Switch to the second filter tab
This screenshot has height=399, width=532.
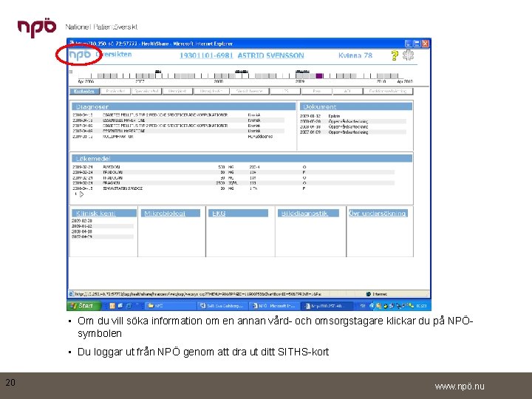coord(116,92)
